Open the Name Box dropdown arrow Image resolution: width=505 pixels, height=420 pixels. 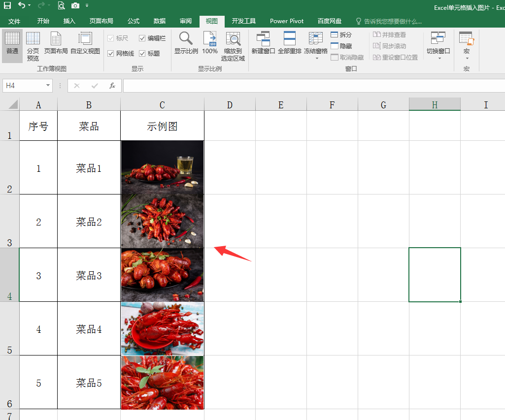(48, 85)
